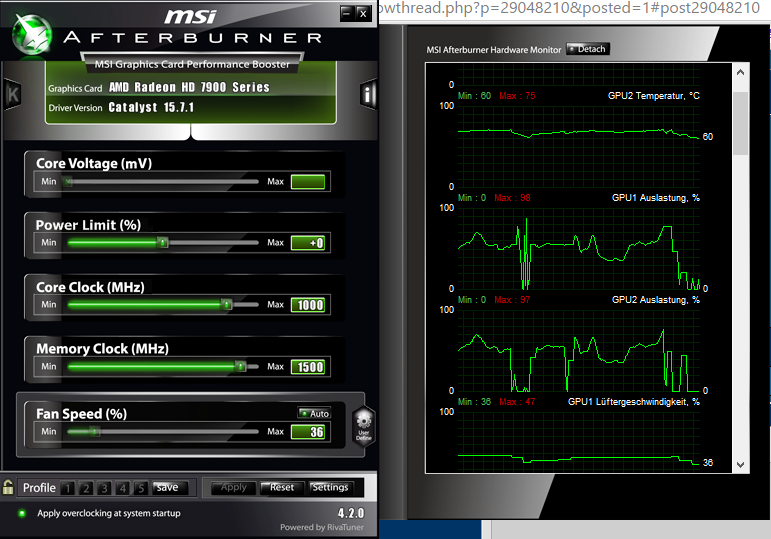Open the Settings dialog
This screenshot has height=539, width=771.
click(x=330, y=487)
